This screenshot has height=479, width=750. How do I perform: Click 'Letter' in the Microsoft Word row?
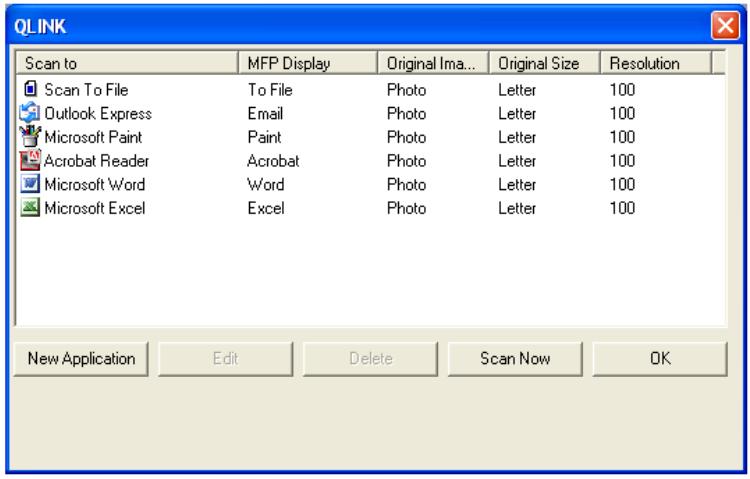[517, 184]
